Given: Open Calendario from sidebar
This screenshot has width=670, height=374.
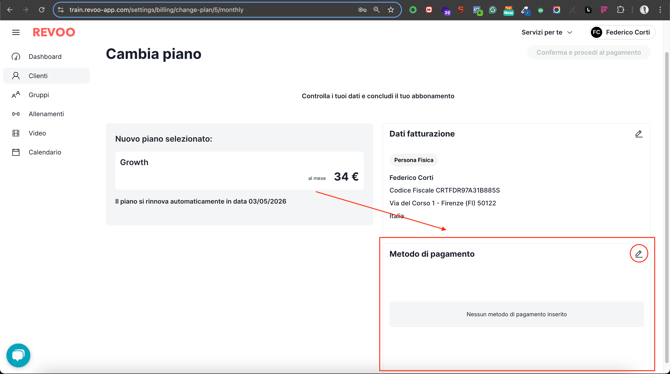Looking at the screenshot, I should pyautogui.click(x=46, y=152).
